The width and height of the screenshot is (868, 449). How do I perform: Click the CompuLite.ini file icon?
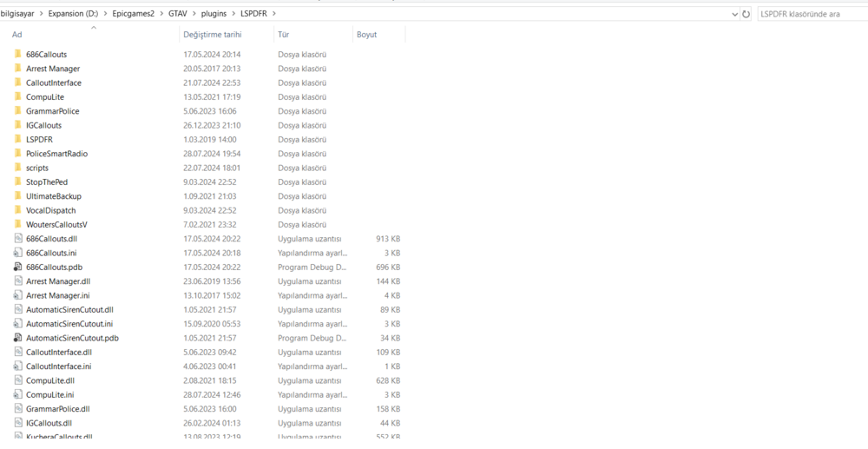click(x=17, y=395)
